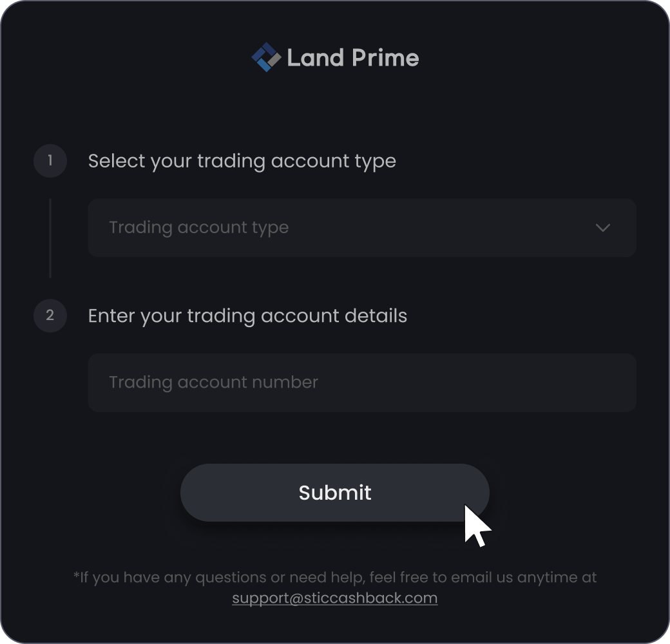Select the step 2 number circle

coord(50,316)
